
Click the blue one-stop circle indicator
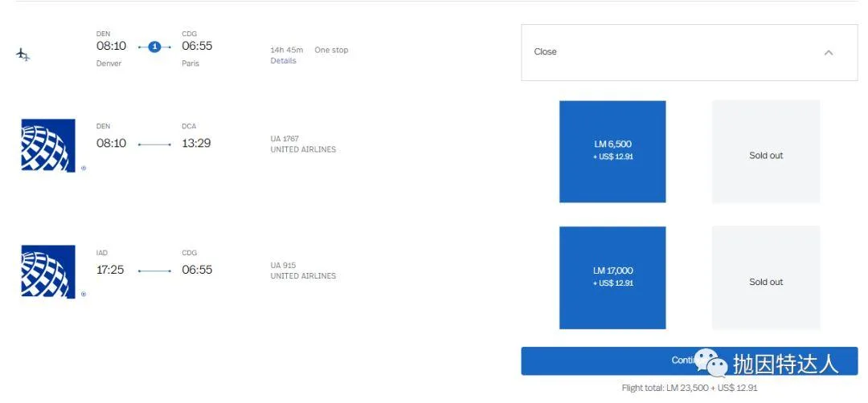(x=154, y=47)
